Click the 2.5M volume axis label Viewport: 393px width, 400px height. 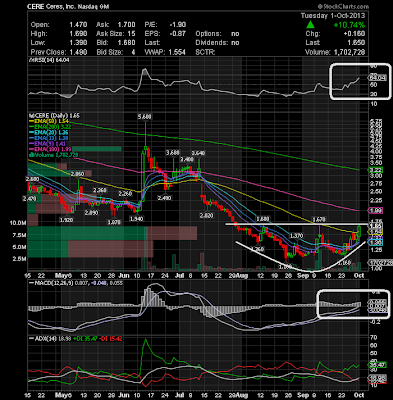tap(20, 259)
